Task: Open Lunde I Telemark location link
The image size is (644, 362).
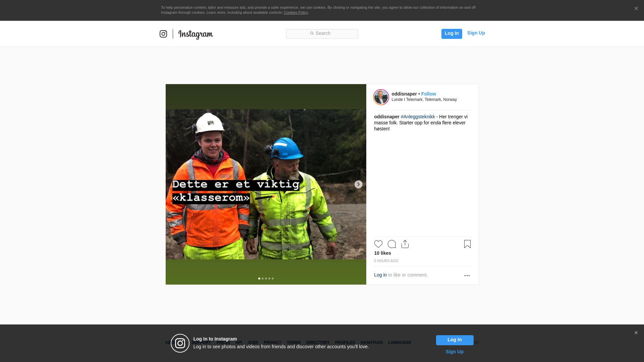Action: (424, 100)
